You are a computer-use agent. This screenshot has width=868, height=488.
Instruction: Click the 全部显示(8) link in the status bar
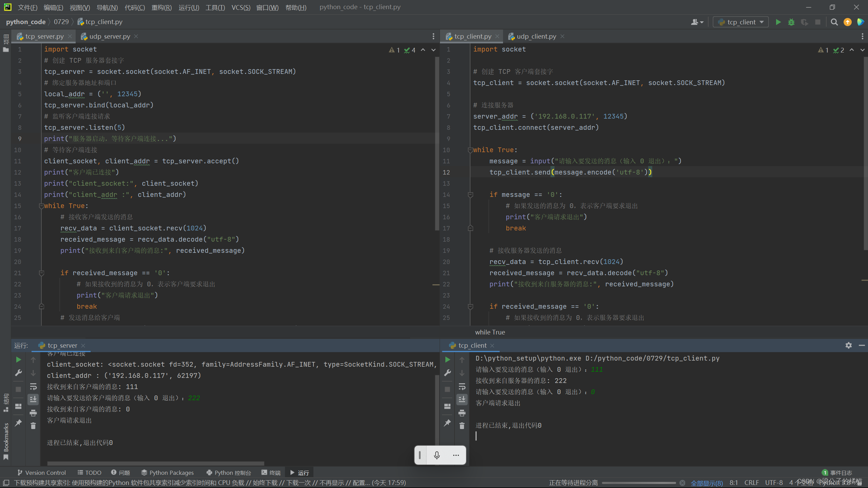(x=707, y=483)
